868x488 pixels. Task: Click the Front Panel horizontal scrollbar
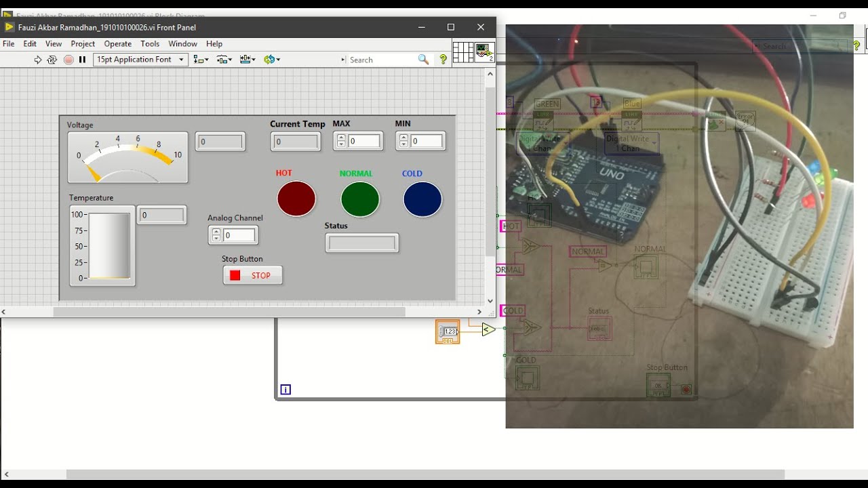[229, 312]
